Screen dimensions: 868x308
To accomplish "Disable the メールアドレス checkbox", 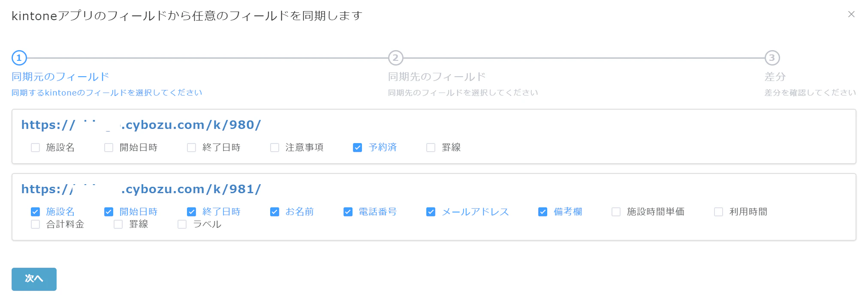I will tap(430, 212).
